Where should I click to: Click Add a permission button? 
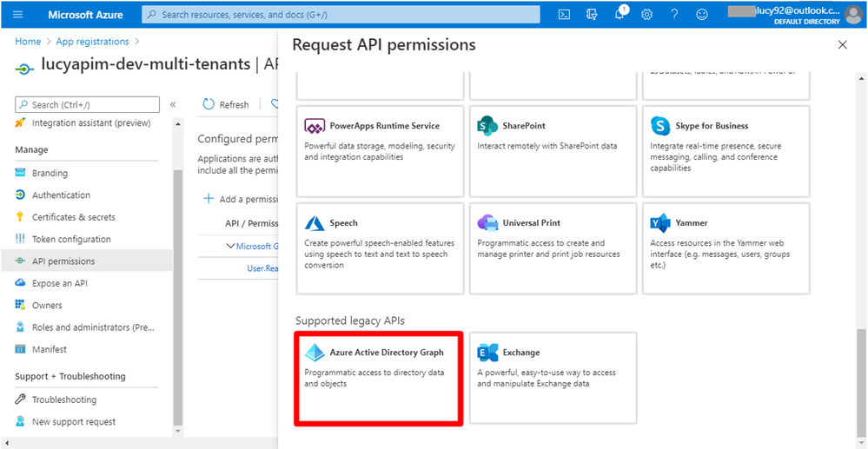click(241, 199)
